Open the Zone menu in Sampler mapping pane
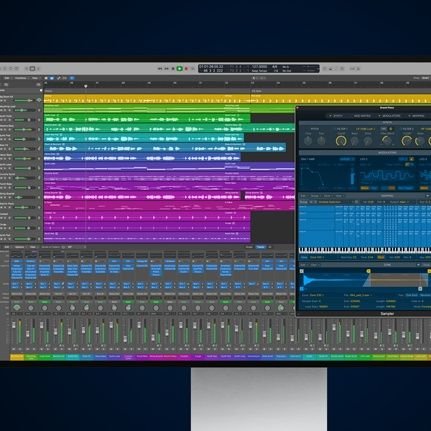 click(328, 196)
